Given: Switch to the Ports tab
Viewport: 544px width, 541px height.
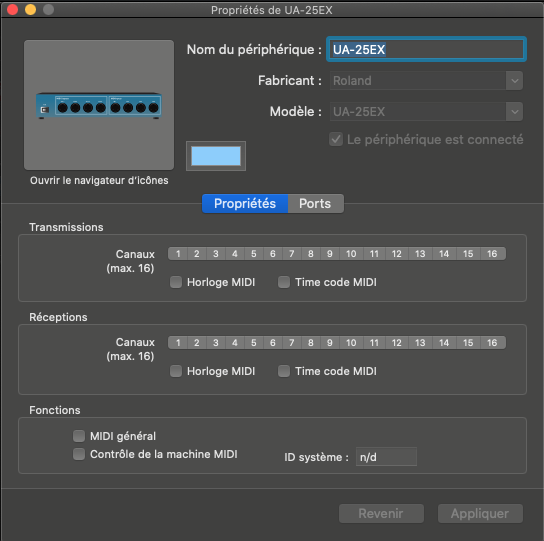Looking at the screenshot, I should pyautogui.click(x=315, y=204).
